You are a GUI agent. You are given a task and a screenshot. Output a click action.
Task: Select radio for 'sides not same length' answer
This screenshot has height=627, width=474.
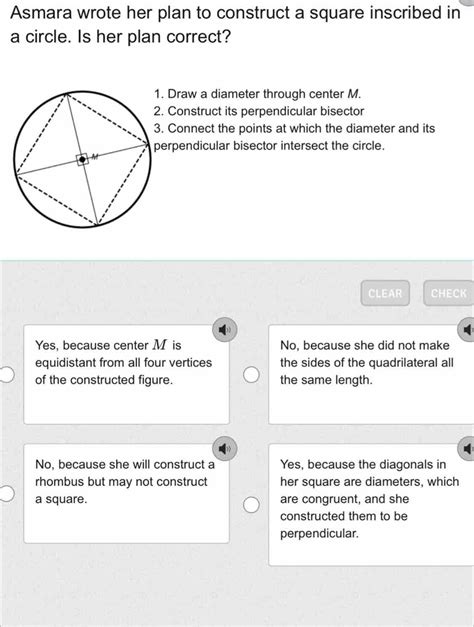click(251, 375)
